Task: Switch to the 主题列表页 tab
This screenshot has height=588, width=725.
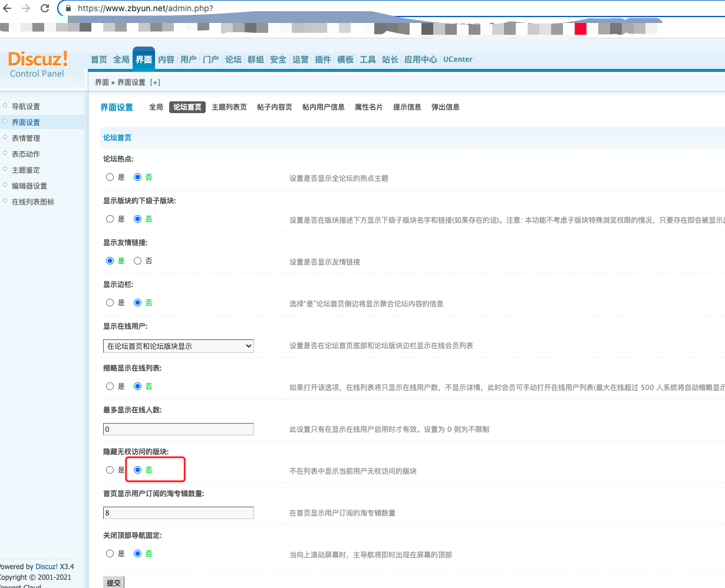Action: (x=229, y=107)
